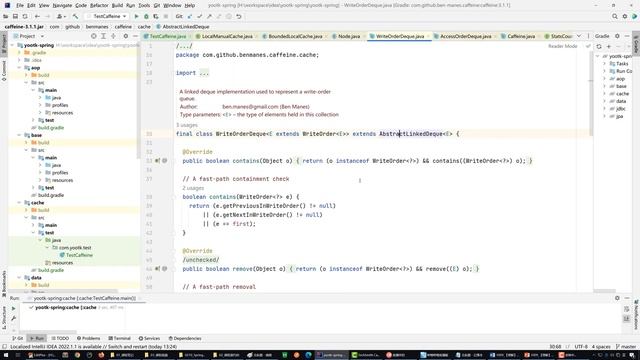Start debugging with the bug icon

tap(146, 16)
